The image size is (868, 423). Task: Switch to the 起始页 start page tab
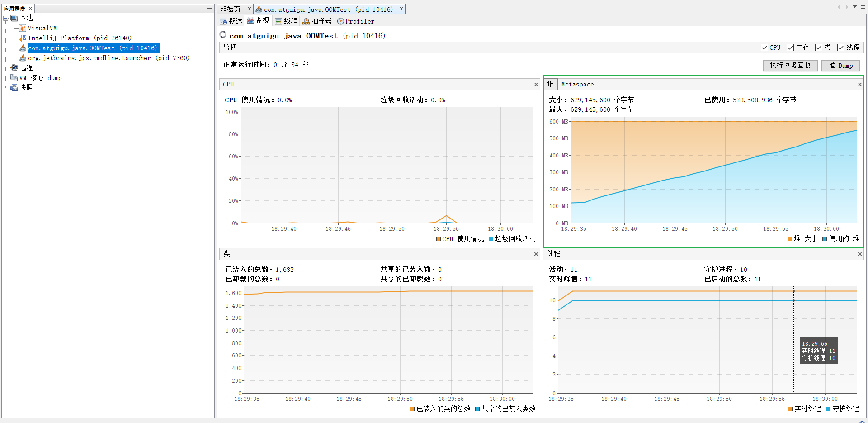pos(231,9)
